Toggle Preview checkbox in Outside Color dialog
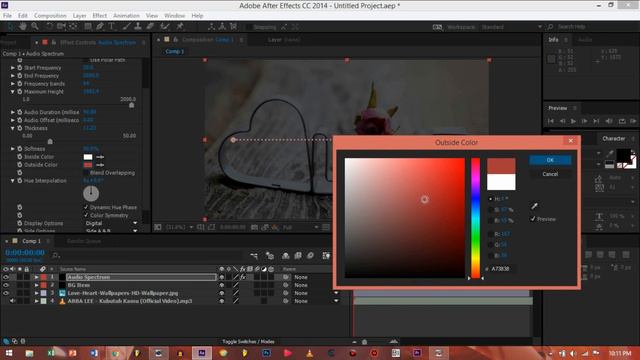Image resolution: width=640 pixels, height=360 pixels. pos(533,219)
